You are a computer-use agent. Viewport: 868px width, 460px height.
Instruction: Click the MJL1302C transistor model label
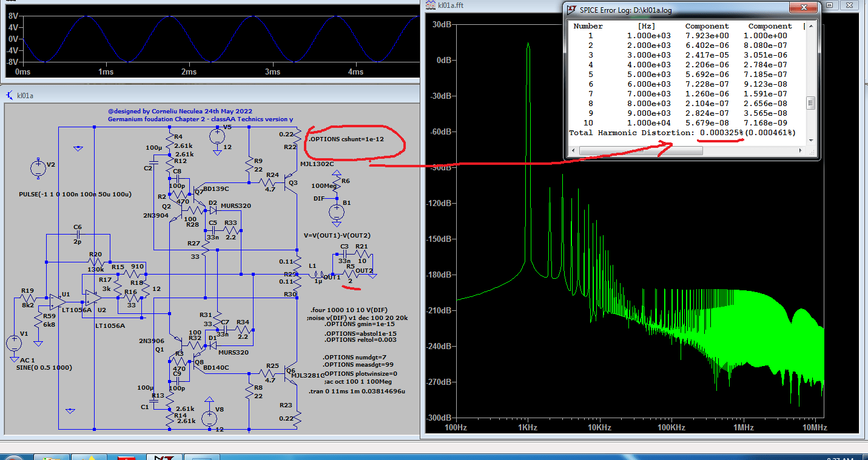click(317, 165)
